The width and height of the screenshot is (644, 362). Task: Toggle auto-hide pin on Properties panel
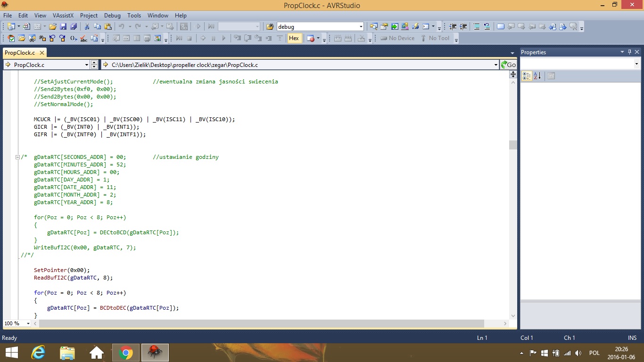coord(629,52)
